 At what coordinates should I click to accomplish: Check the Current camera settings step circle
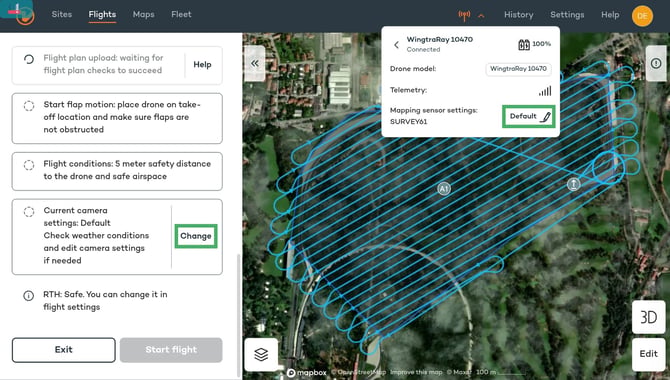pyautogui.click(x=29, y=212)
